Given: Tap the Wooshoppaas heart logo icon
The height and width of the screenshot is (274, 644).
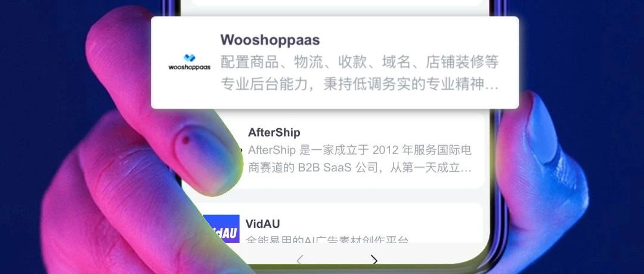Looking at the screenshot, I should click(190, 58).
